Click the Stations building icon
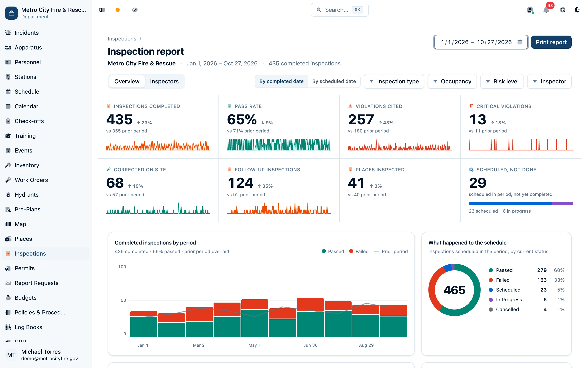Screen dimensions: 588x368 [x=8, y=77]
